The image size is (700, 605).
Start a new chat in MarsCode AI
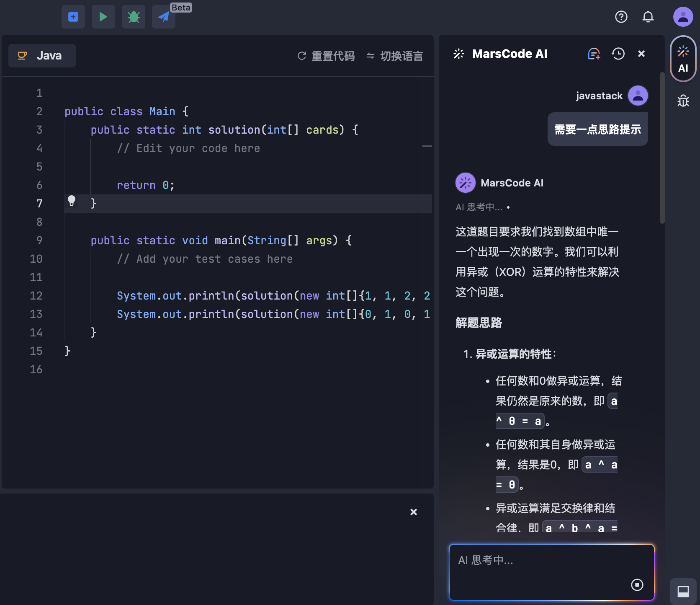pyautogui.click(x=594, y=54)
